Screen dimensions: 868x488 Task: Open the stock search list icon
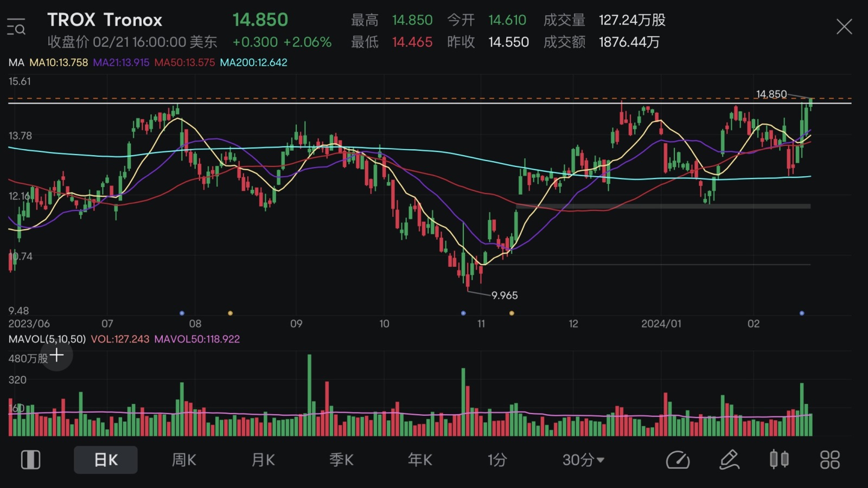point(16,27)
